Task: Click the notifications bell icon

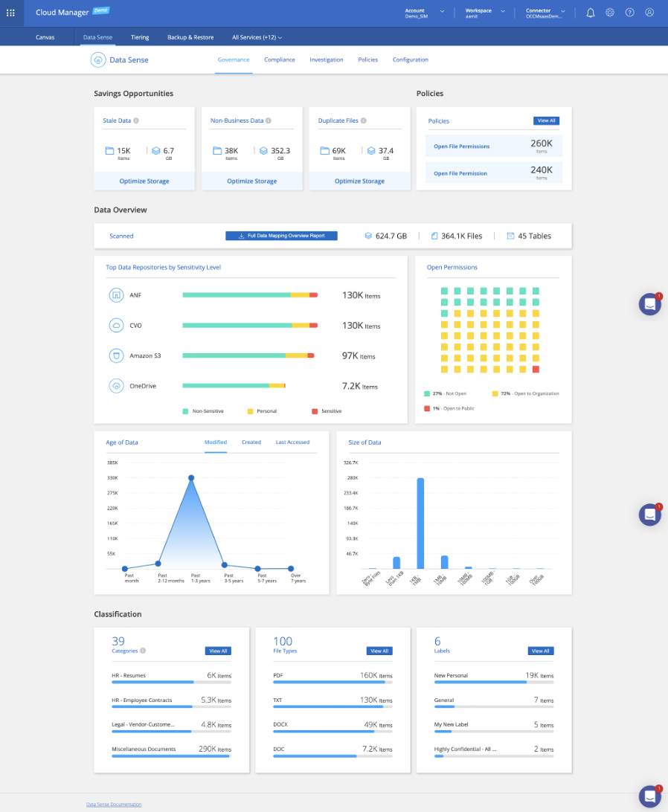Action: (x=591, y=13)
